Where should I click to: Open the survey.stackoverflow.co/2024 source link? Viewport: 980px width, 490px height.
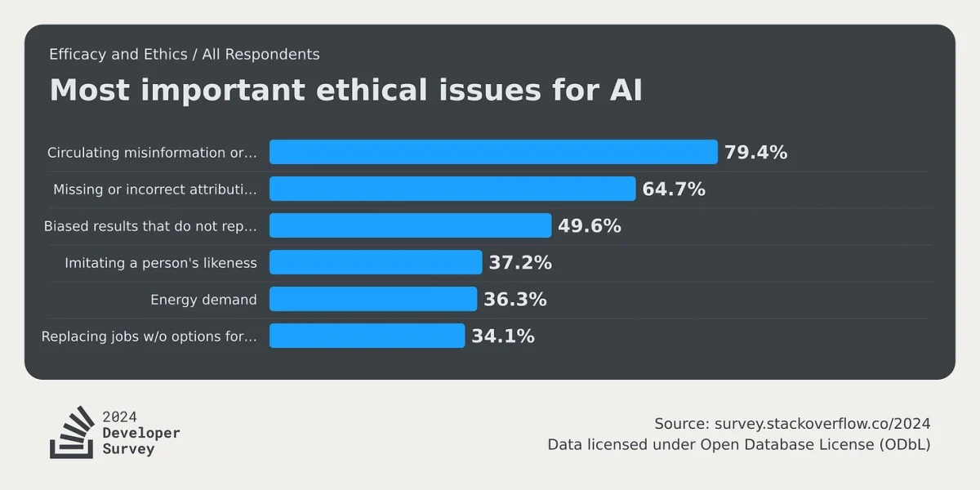822,424
